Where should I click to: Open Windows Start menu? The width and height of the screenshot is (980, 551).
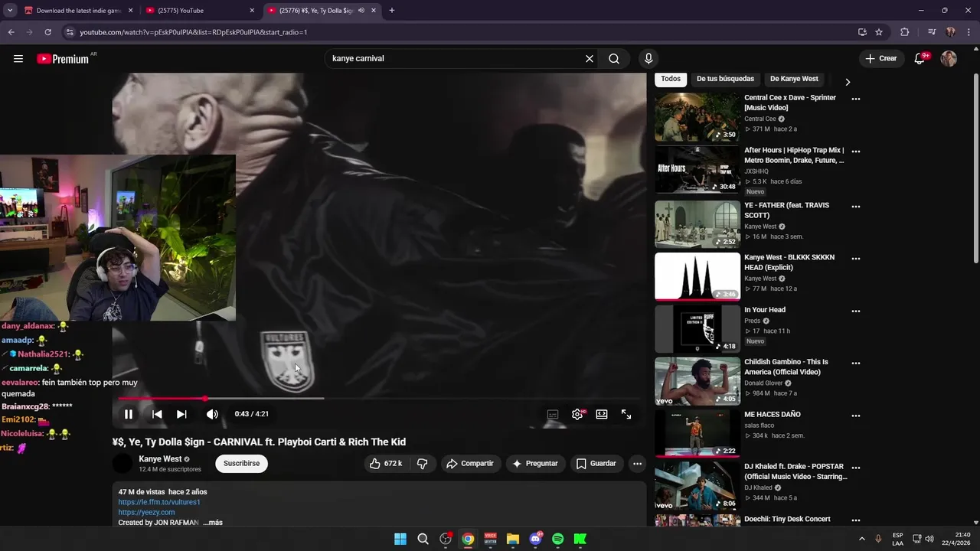(x=400, y=539)
